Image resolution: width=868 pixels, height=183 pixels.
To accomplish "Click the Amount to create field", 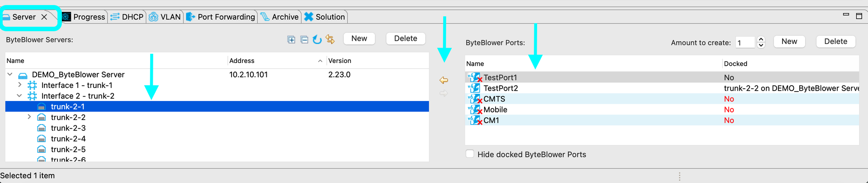I will point(745,43).
